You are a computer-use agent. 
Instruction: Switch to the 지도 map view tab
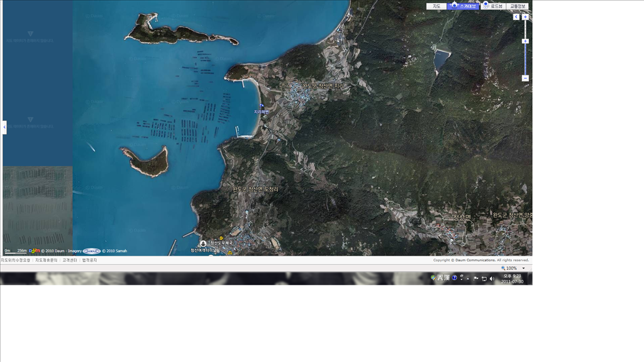436,6
